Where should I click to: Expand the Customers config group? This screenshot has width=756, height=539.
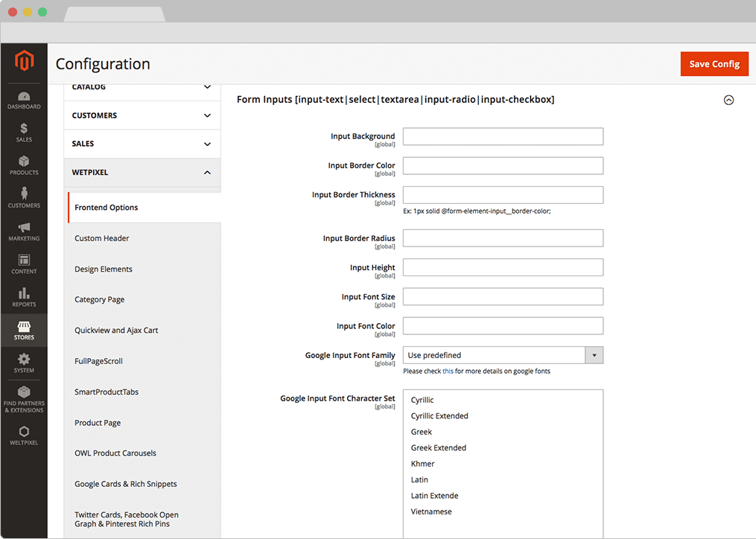point(142,115)
